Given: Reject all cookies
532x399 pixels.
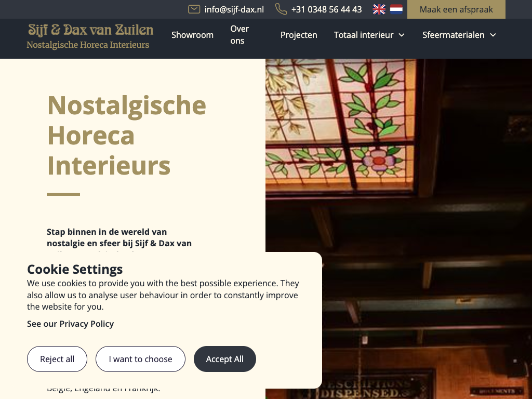Looking at the screenshot, I should pos(57,359).
